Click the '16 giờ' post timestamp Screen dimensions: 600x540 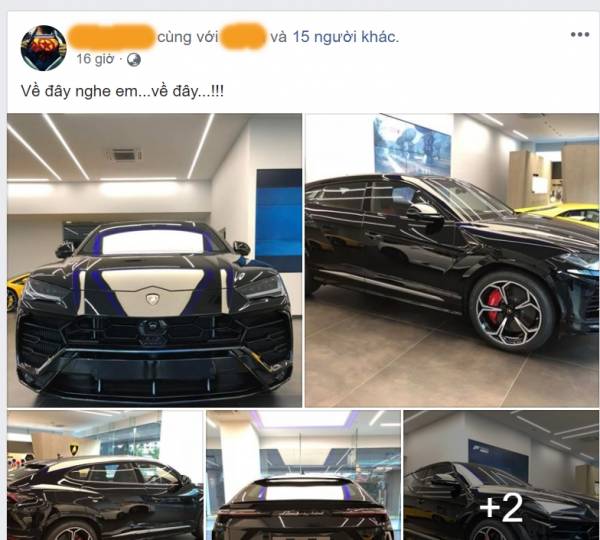(x=95, y=59)
